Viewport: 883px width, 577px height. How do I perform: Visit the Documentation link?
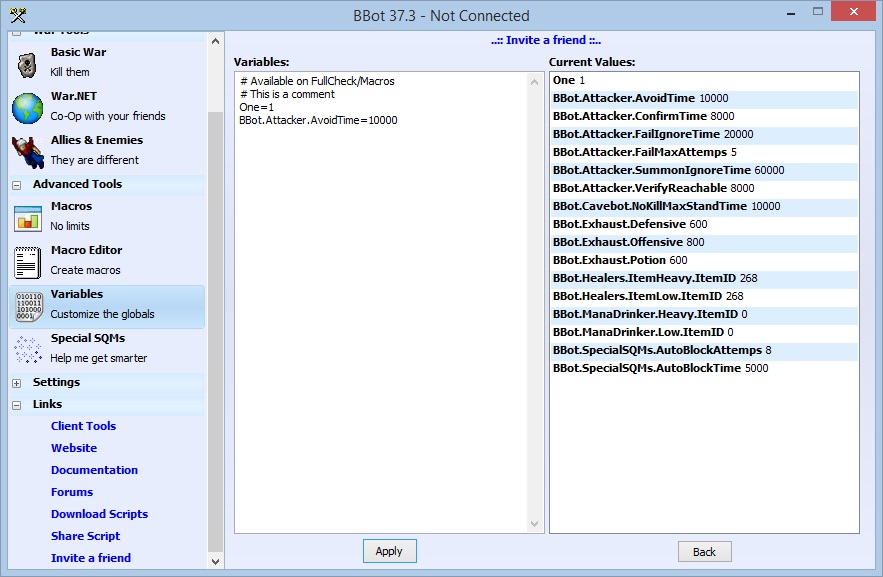(x=94, y=470)
